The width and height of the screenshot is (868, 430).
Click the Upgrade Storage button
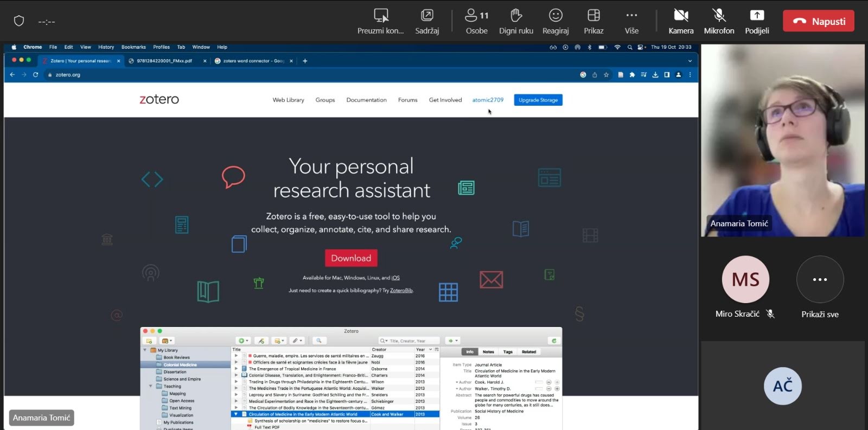538,100
